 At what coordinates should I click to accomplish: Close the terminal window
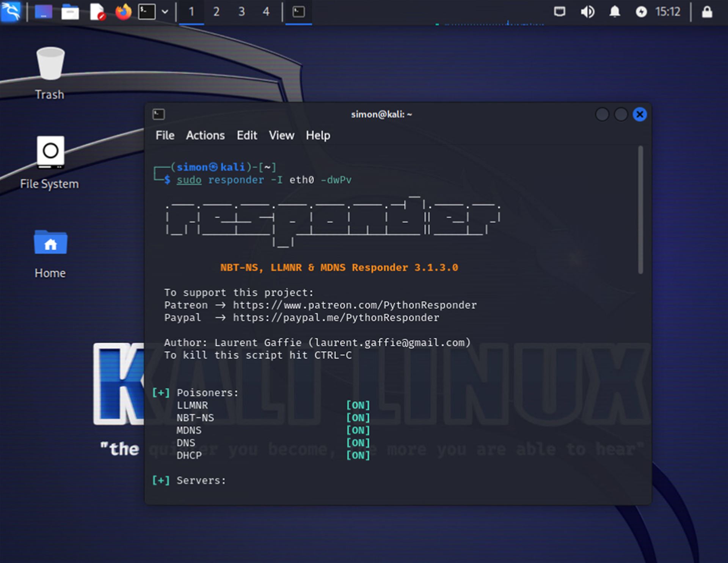coord(640,114)
